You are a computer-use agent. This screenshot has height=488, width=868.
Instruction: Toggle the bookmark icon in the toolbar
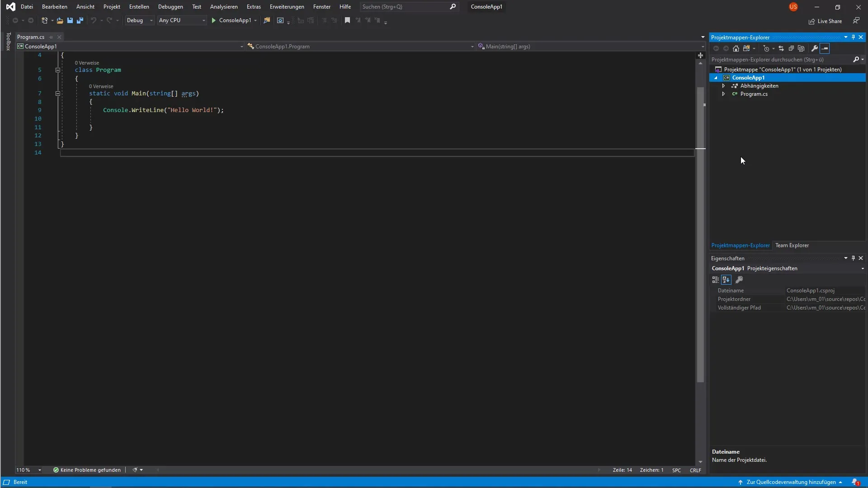[x=347, y=20]
